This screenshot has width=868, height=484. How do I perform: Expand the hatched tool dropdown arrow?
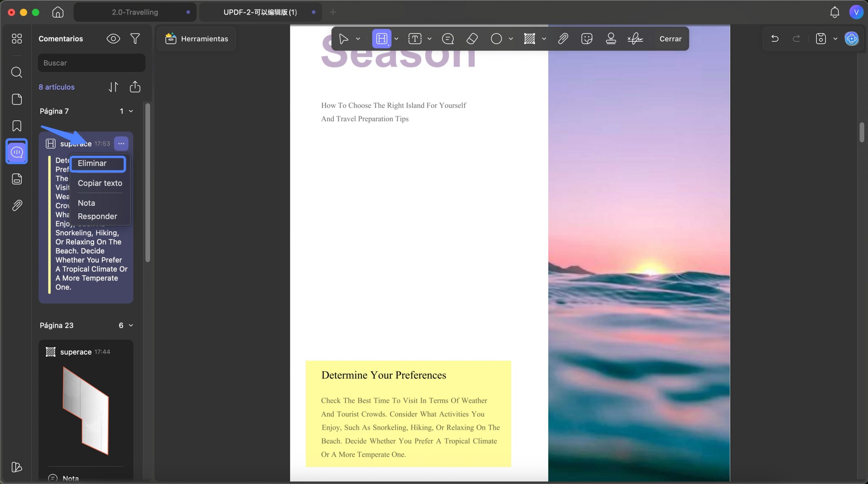click(544, 39)
